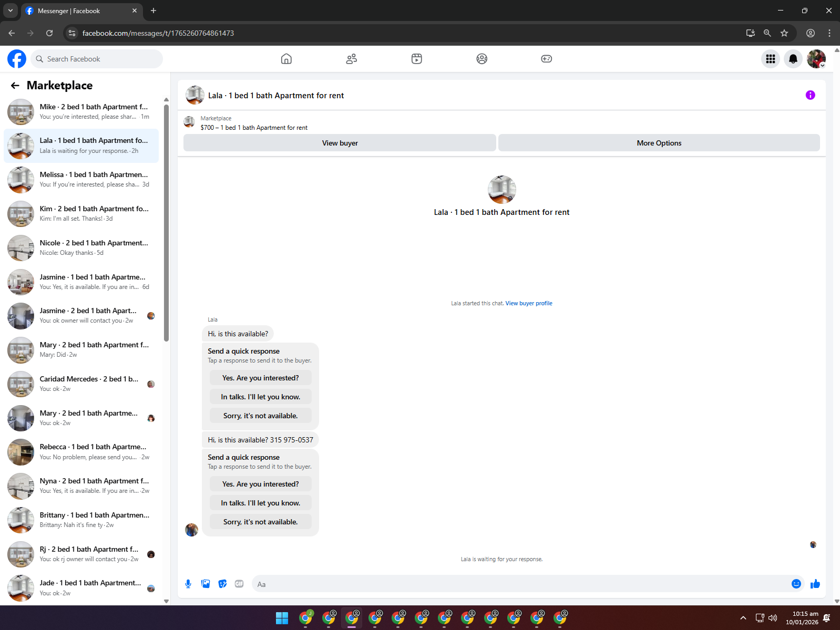The height and width of the screenshot is (630, 840).
Task: Open Melissa 1 bed 1 bath conversation
Action: 81,180
